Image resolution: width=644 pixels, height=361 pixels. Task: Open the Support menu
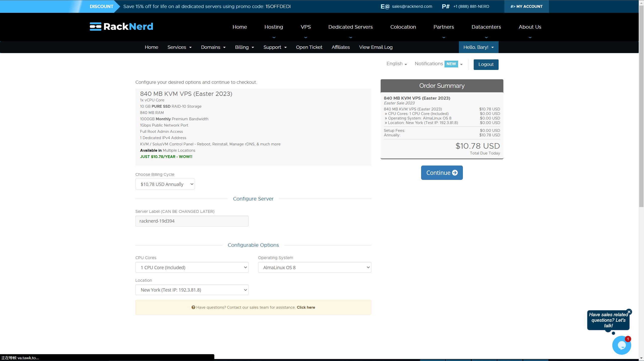click(x=275, y=47)
